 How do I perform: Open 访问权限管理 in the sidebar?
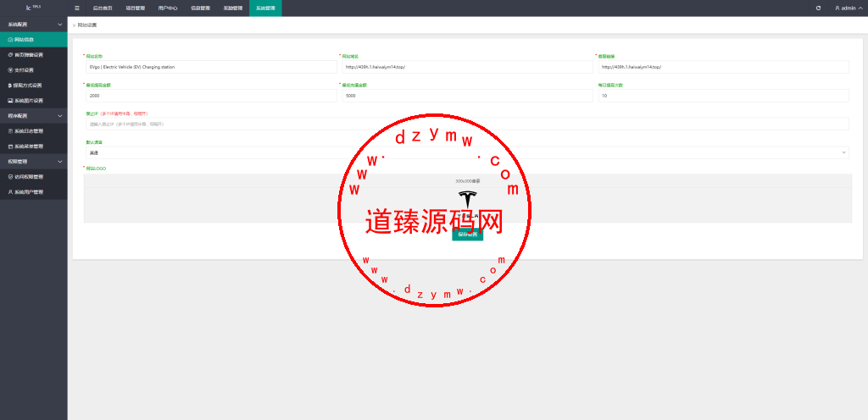tap(34, 177)
